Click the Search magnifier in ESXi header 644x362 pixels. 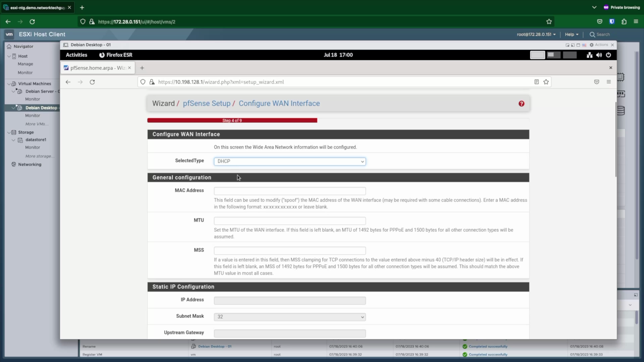coord(592,35)
